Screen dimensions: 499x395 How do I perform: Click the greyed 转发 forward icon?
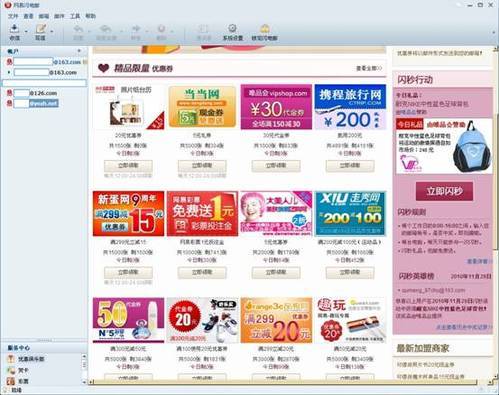(136, 29)
